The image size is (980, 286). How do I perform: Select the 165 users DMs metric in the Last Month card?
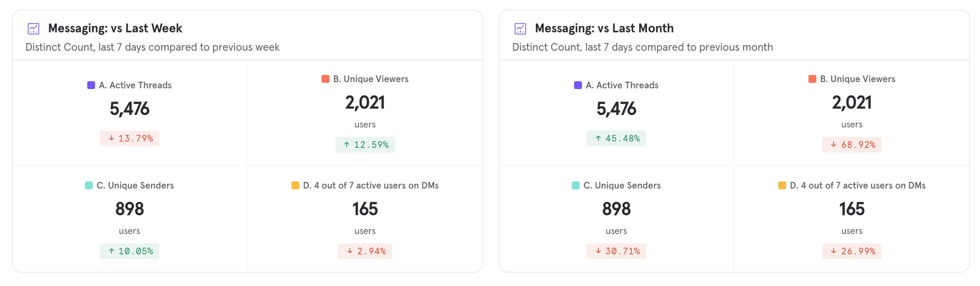click(x=852, y=209)
